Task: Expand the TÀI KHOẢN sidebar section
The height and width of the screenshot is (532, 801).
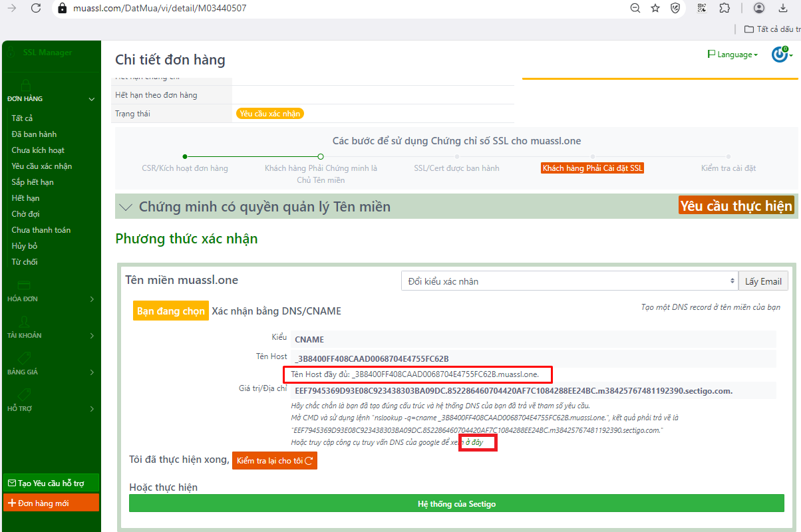Action: [x=51, y=336]
